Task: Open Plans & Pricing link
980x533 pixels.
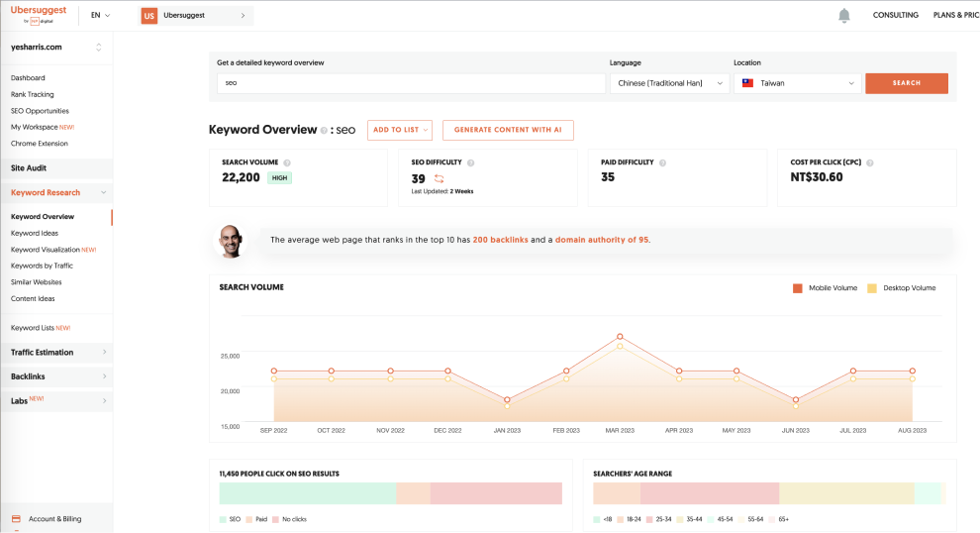Action: click(x=956, y=15)
